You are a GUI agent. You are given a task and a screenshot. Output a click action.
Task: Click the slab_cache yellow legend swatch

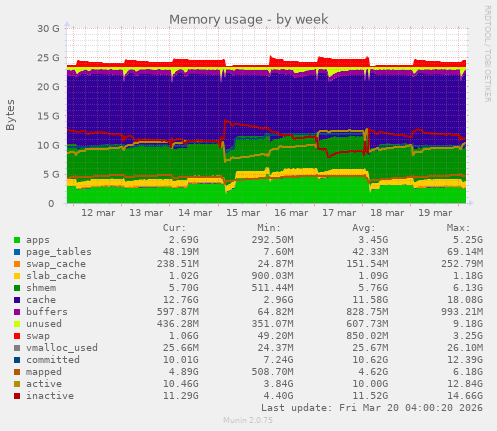(x=17, y=276)
